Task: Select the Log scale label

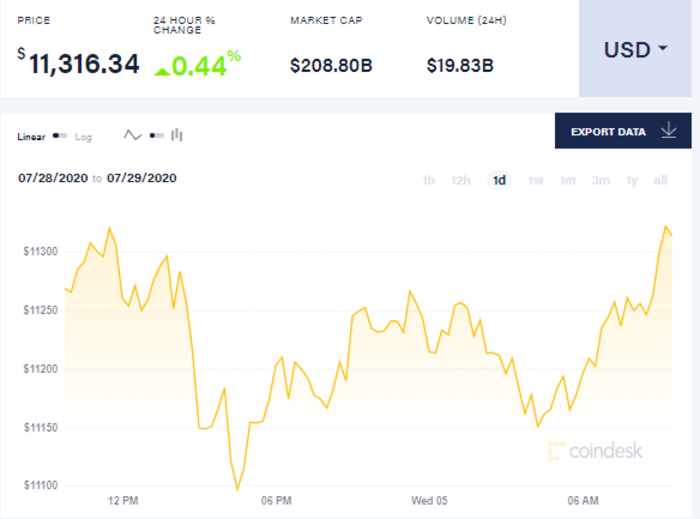Action: click(x=84, y=136)
